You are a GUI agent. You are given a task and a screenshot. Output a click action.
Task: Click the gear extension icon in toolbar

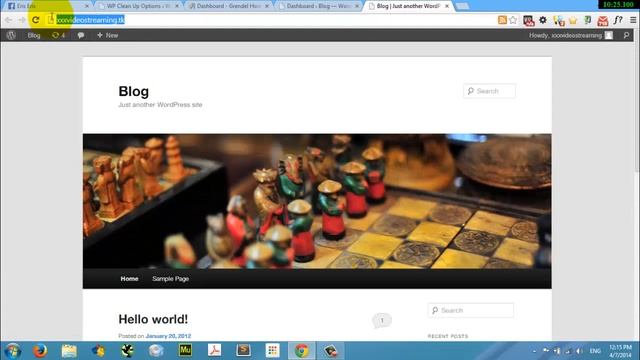[543, 20]
